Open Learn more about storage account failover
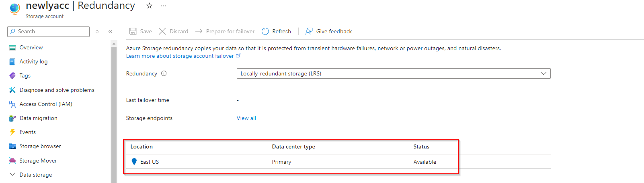 pyautogui.click(x=180, y=56)
